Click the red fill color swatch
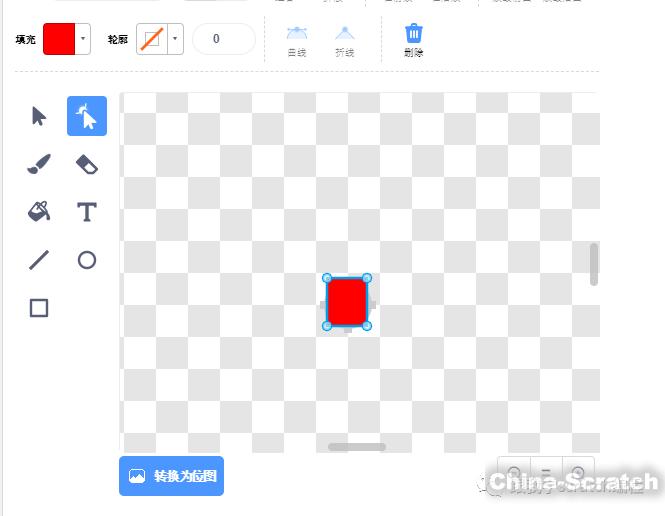This screenshot has height=516, width=665. [59, 39]
